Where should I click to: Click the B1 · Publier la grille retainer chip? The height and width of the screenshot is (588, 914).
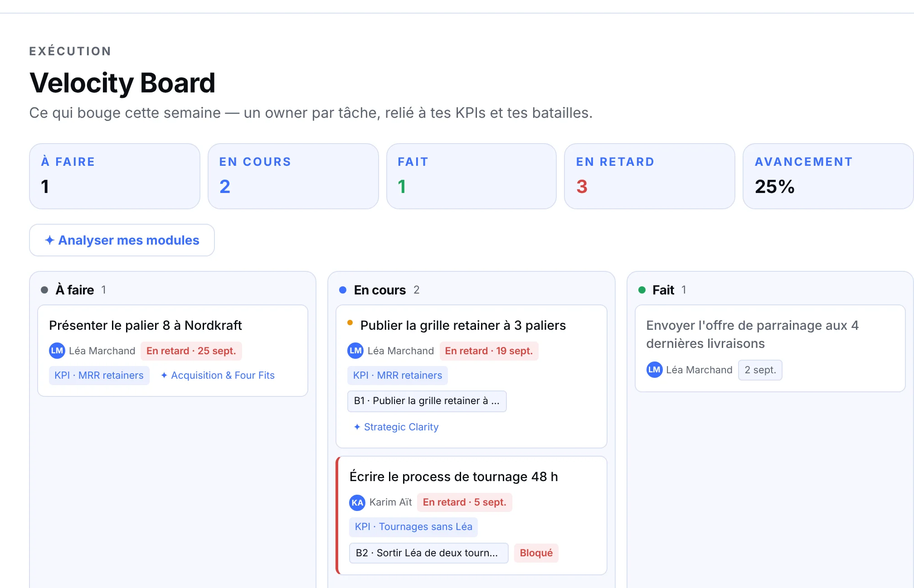pos(427,401)
